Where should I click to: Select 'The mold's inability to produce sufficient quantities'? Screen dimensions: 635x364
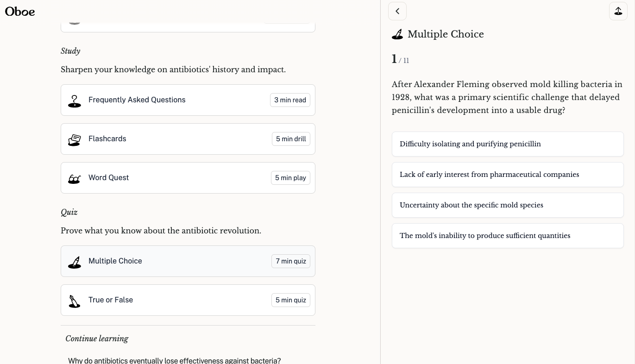[x=508, y=236]
